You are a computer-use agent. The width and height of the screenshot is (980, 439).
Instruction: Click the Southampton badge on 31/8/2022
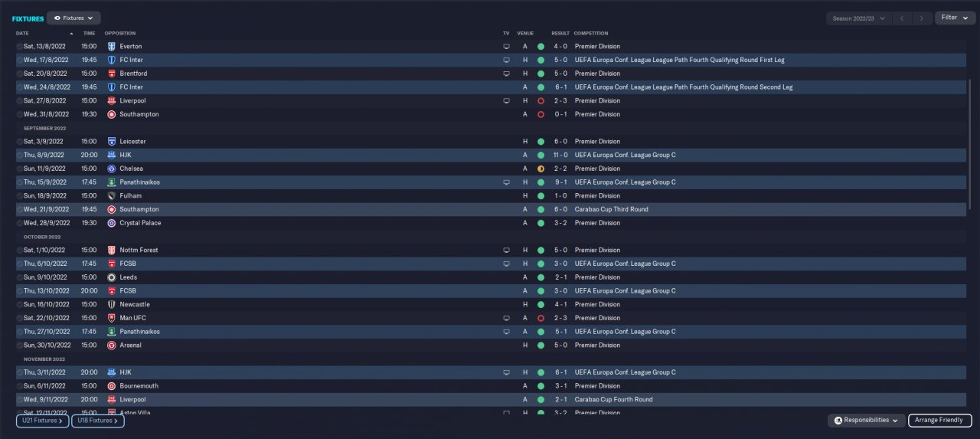(x=111, y=114)
